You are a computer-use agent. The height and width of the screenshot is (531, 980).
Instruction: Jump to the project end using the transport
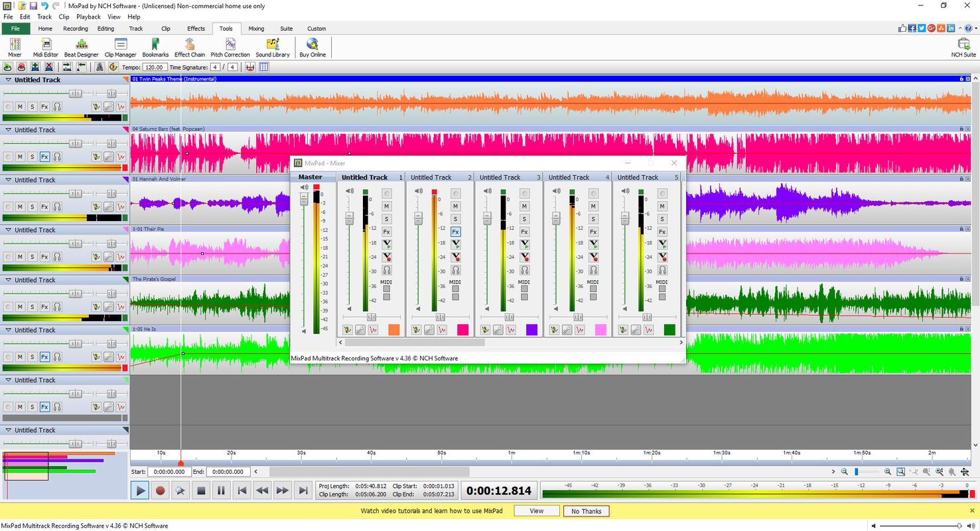point(303,491)
